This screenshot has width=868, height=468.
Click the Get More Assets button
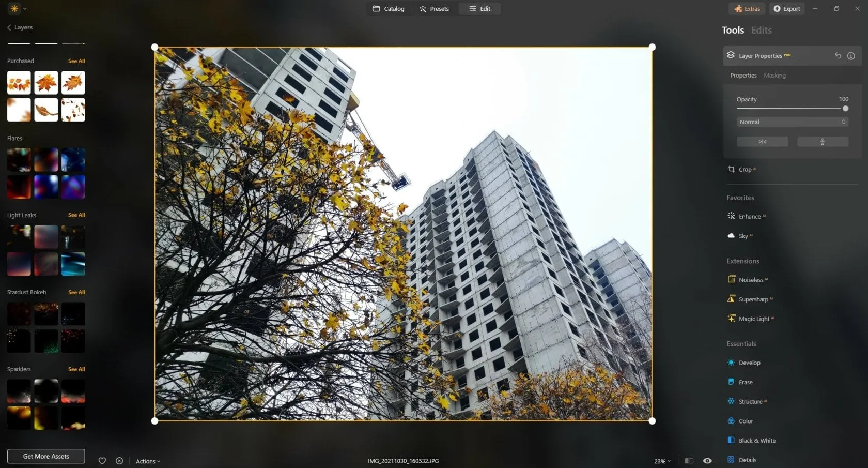(46, 456)
